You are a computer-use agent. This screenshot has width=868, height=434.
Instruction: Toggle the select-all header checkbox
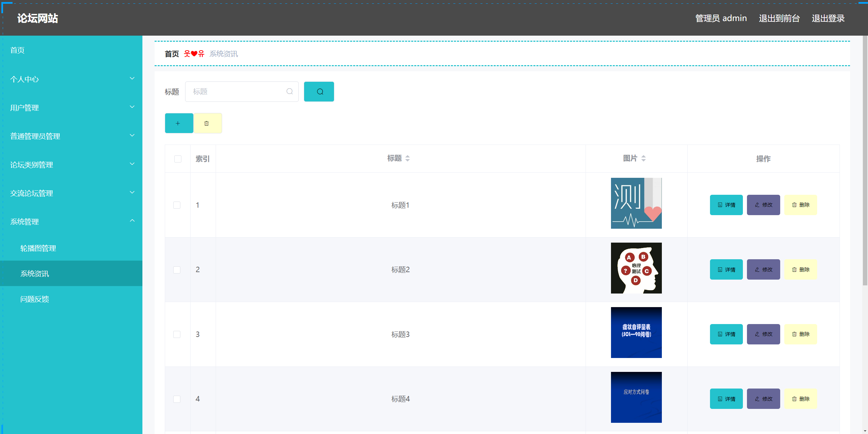(x=178, y=159)
